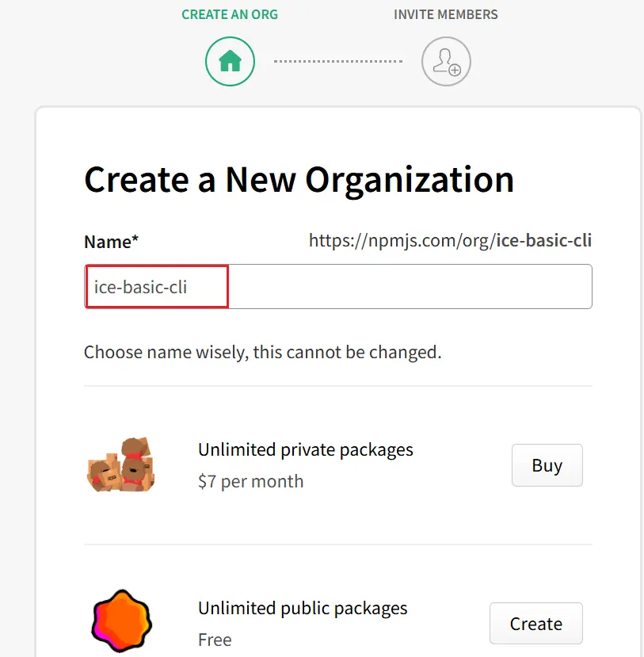This screenshot has width=644, height=657.
Task: Click the green home step icon
Action: 230,61
